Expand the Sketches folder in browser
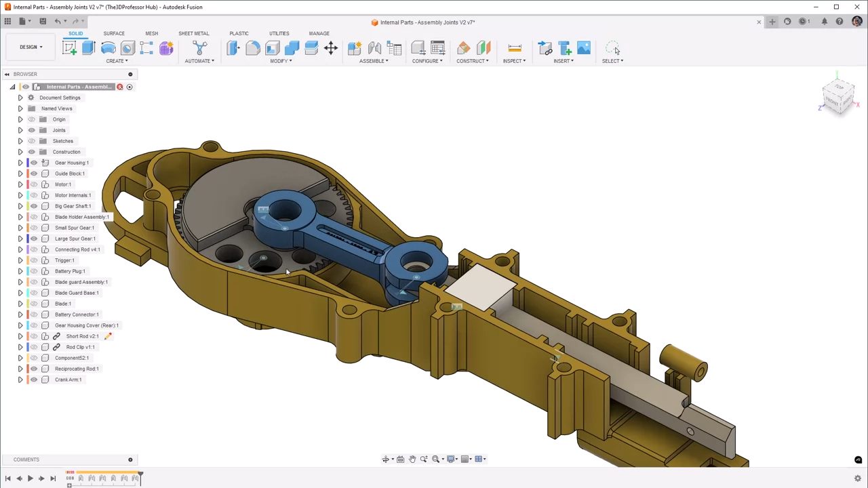The height and width of the screenshot is (488, 868). (x=20, y=141)
